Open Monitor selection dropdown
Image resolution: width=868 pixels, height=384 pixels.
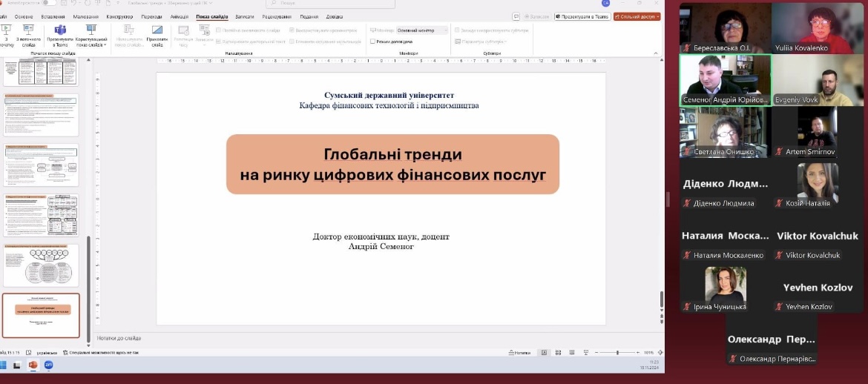pyautogui.click(x=422, y=30)
